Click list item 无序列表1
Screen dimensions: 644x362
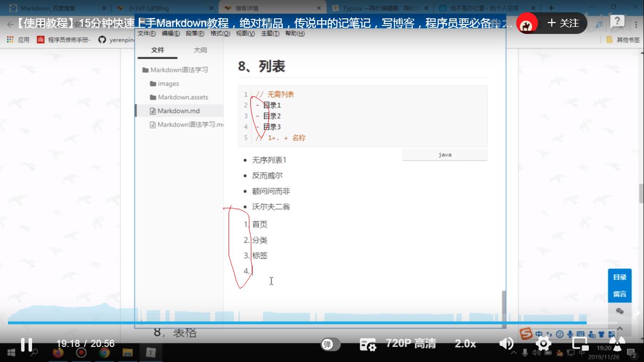click(x=269, y=160)
